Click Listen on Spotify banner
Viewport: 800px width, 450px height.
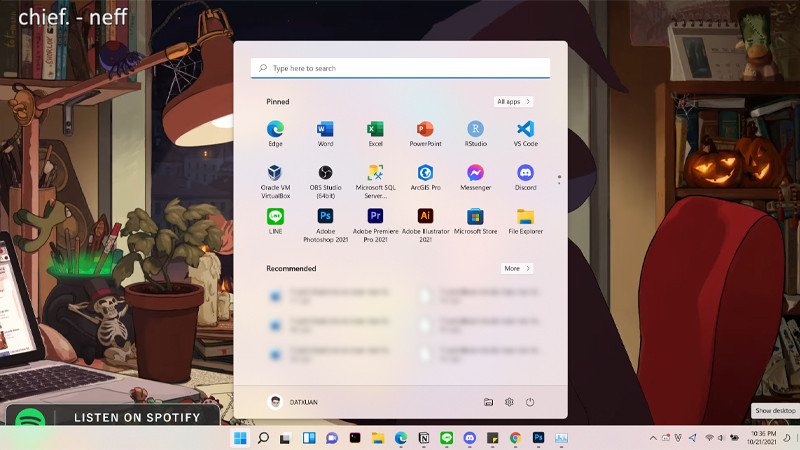pyautogui.click(x=112, y=417)
